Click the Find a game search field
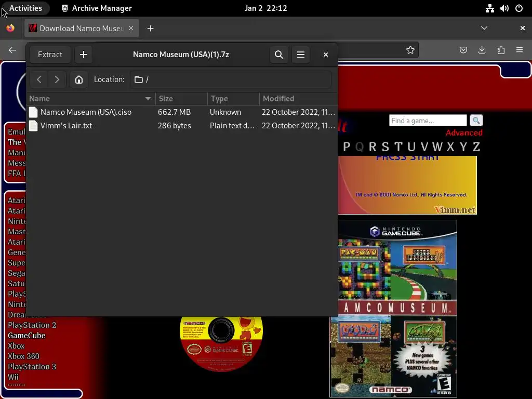 point(428,121)
